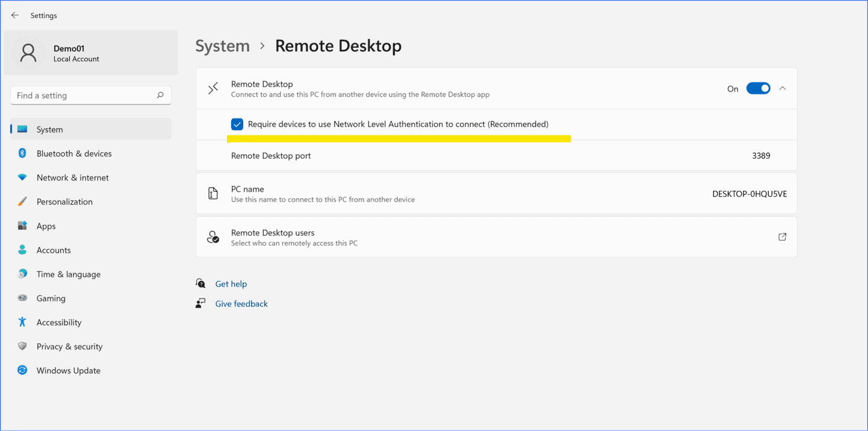Click the Privacy & security shield icon
868x431 pixels.
(x=22, y=346)
